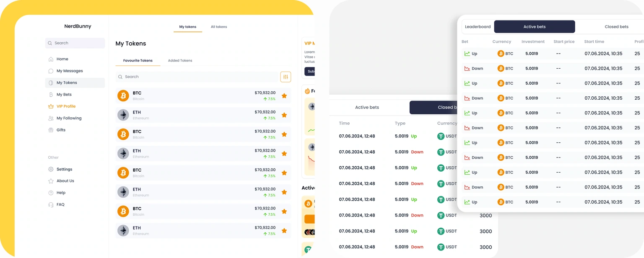Open the Leaderboard tab in the bets window
Image resolution: width=644 pixels, height=258 pixels.
pos(478,26)
